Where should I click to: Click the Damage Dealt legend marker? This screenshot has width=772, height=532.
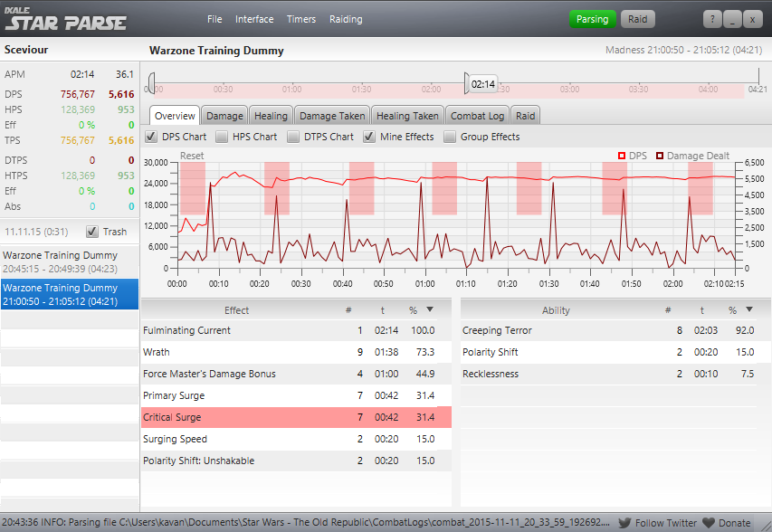tap(660, 156)
